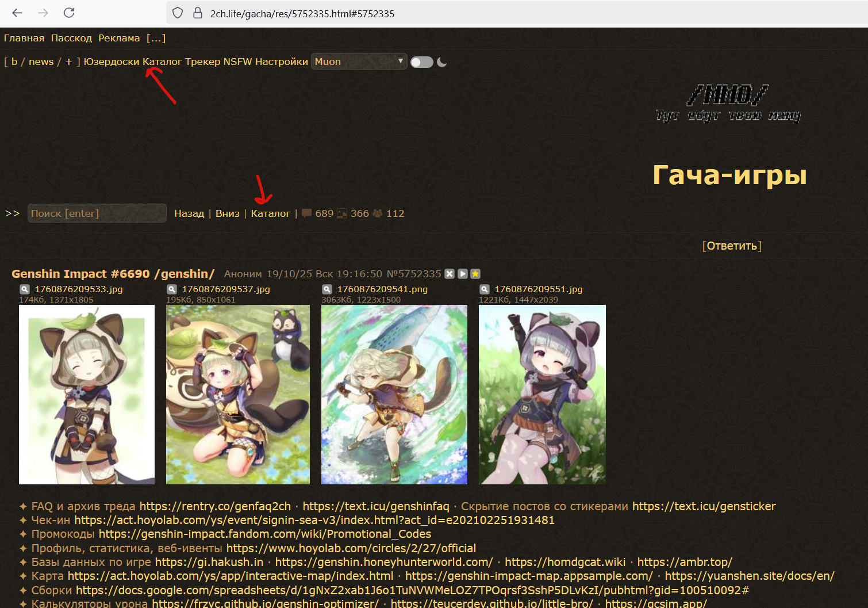Open the act.hoyolab.com sign-in check-in link
The image size is (868, 608).
coord(314,520)
